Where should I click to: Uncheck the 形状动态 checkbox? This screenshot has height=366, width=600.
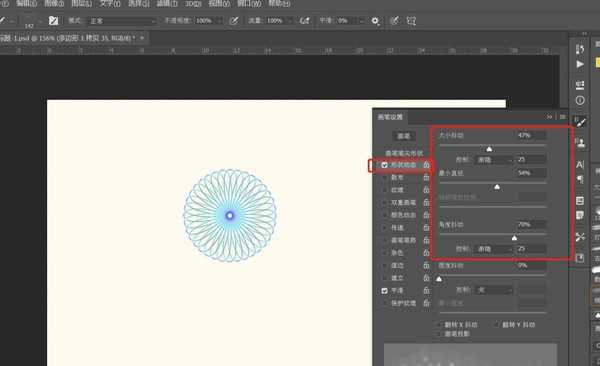tap(384, 165)
